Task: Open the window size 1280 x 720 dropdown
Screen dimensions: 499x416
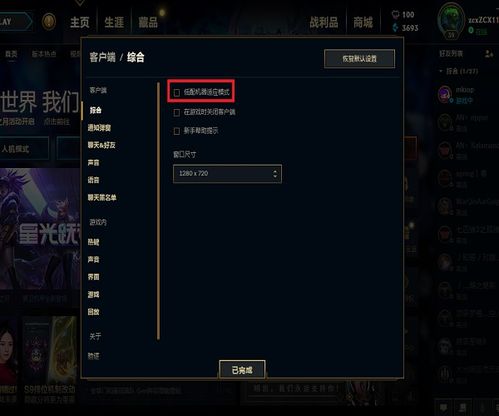Action: tap(227, 174)
